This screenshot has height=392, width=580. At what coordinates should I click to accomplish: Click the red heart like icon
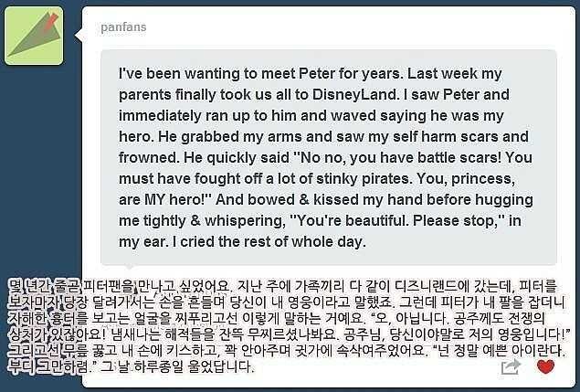point(545,367)
